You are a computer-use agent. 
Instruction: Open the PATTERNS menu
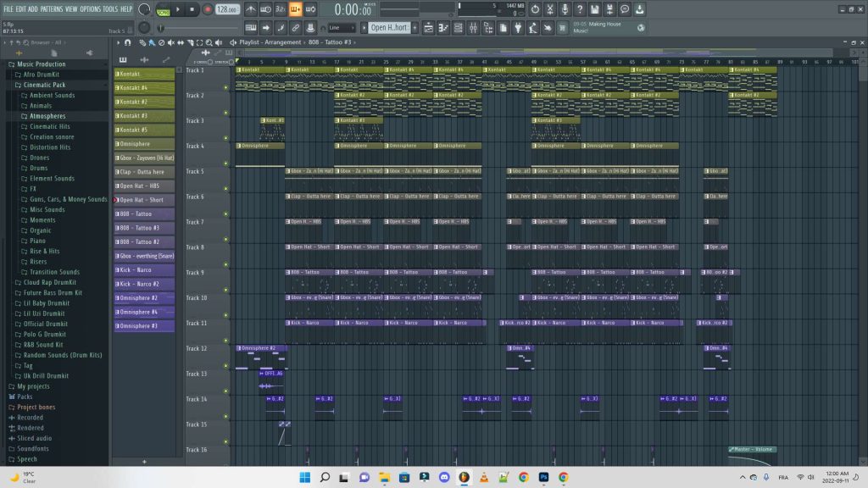[x=52, y=8]
